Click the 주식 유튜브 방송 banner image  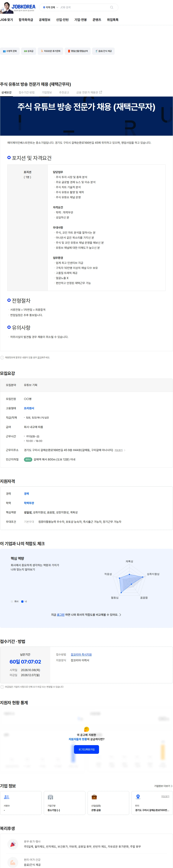(86, 116)
